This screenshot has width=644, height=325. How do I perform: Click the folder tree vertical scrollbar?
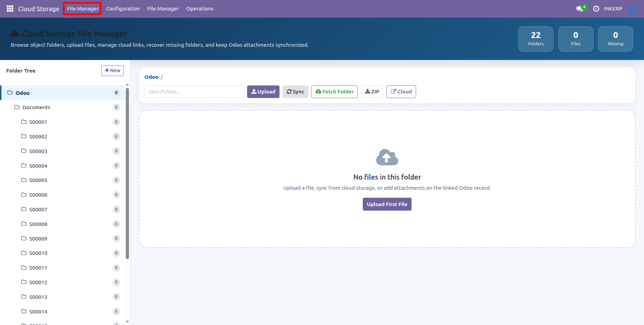128,173
